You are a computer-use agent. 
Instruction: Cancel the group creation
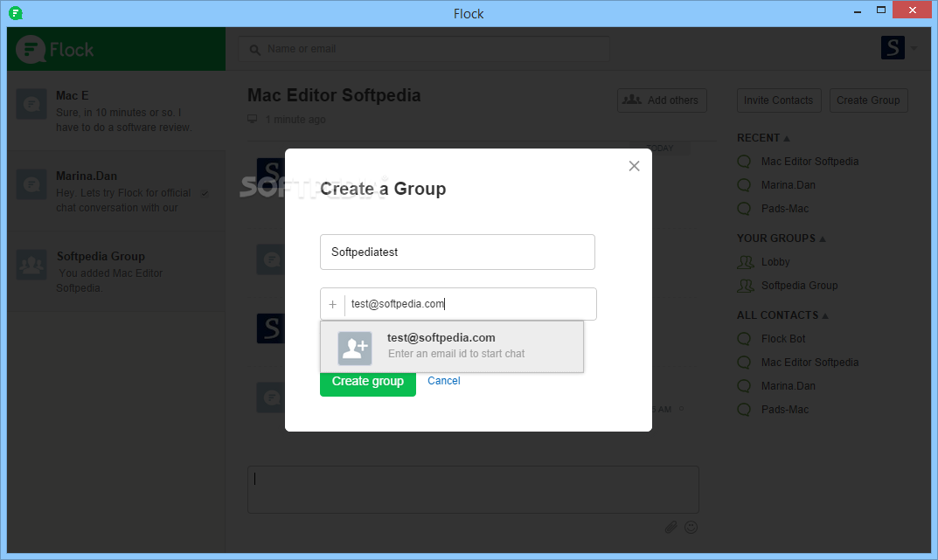444,381
